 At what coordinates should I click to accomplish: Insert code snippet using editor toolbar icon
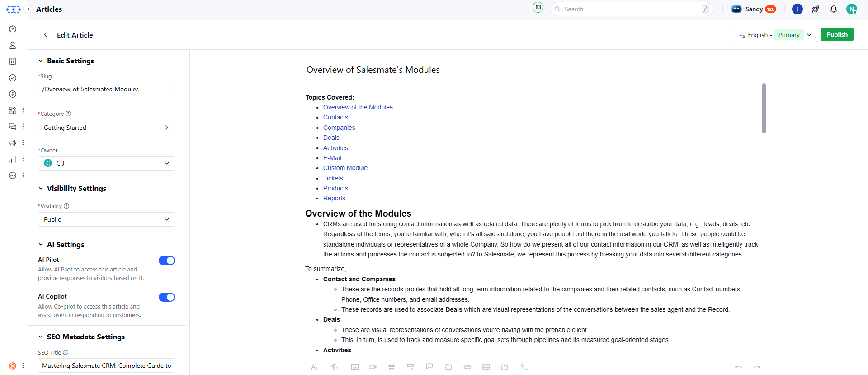pos(505,367)
